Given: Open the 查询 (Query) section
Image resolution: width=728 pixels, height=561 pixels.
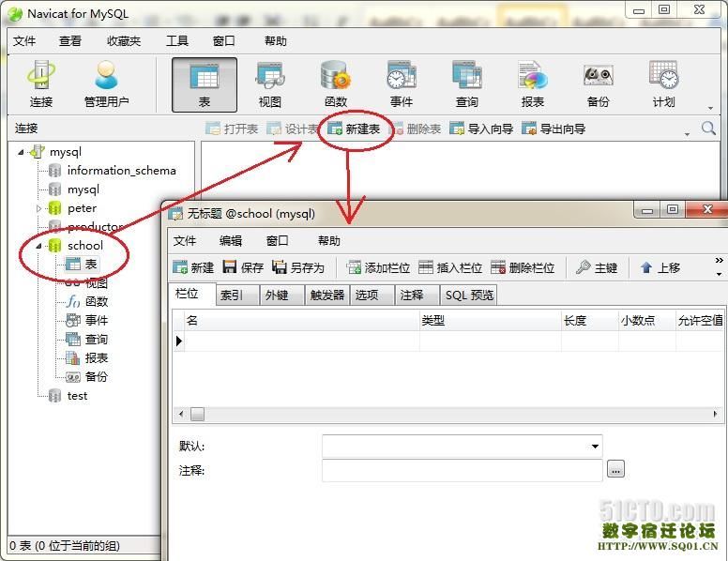Looking at the screenshot, I should pos(466,85).
